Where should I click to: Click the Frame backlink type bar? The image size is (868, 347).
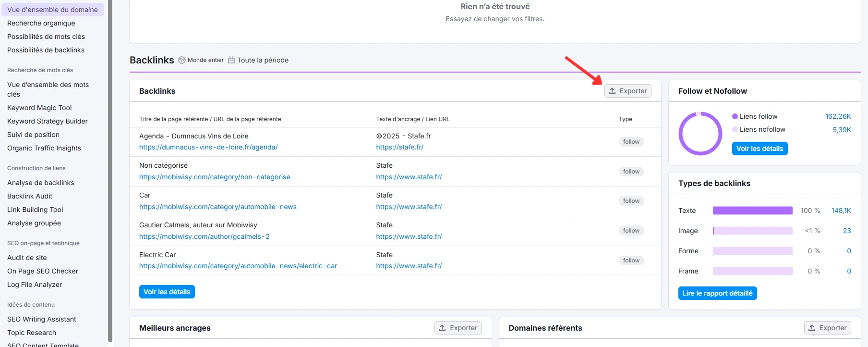[753, 271]
